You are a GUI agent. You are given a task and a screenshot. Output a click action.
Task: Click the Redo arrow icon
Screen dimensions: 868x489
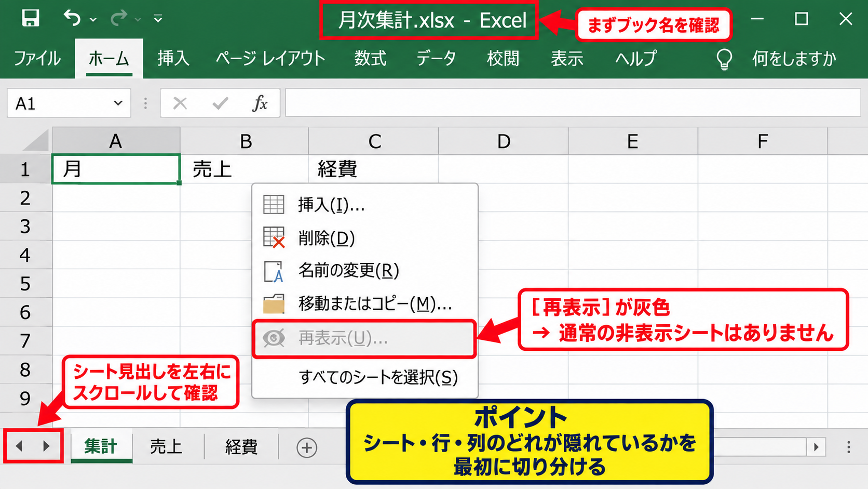(119, 19)
